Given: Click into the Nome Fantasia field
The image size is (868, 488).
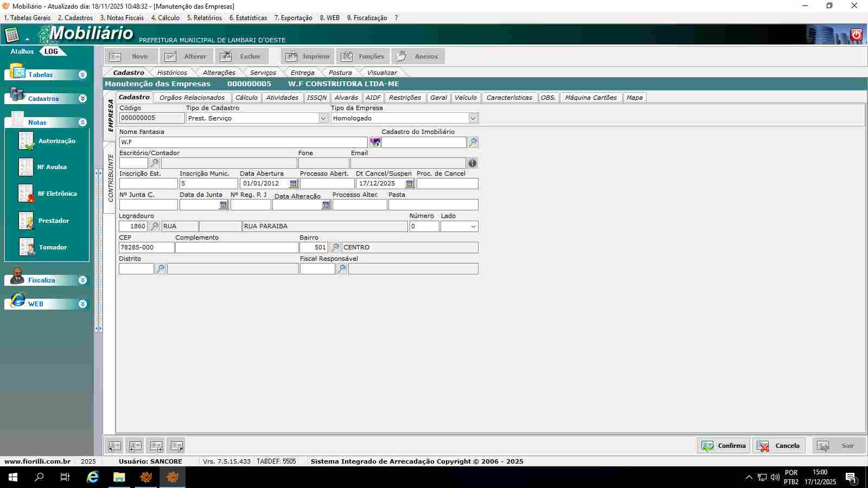Looking at the screenshot, I should [x=243, y=142].
